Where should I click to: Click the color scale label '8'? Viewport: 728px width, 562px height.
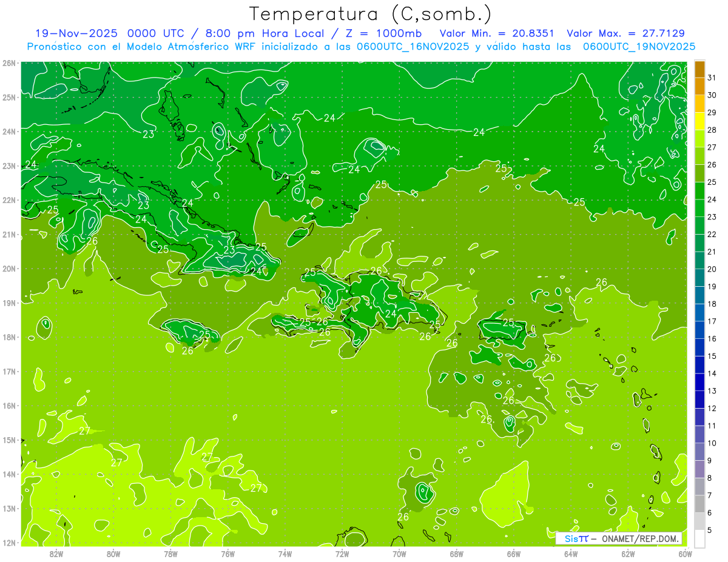pos(710,478)
